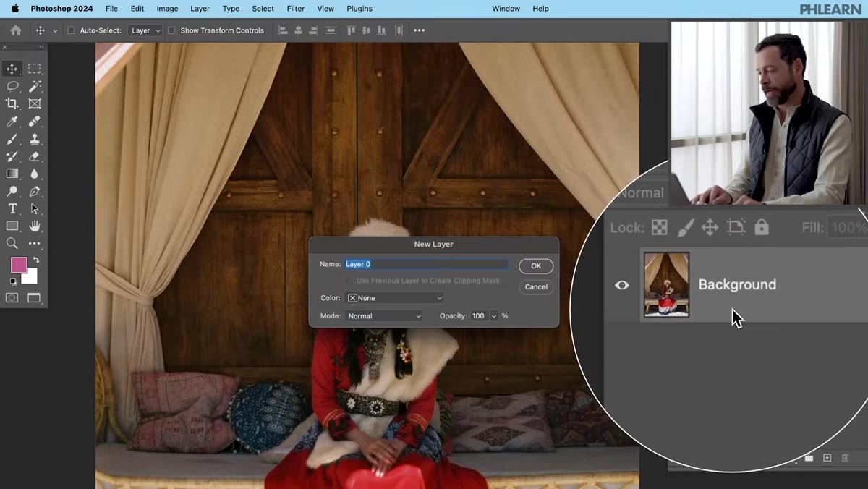
Task: Select the Frame tool
Action: click(34, 104)
